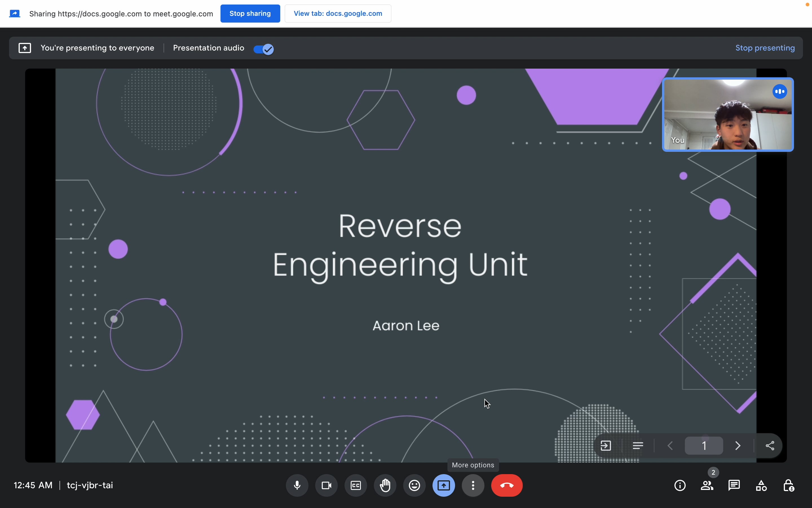Turn off the camera

click(x=326, y=485)
